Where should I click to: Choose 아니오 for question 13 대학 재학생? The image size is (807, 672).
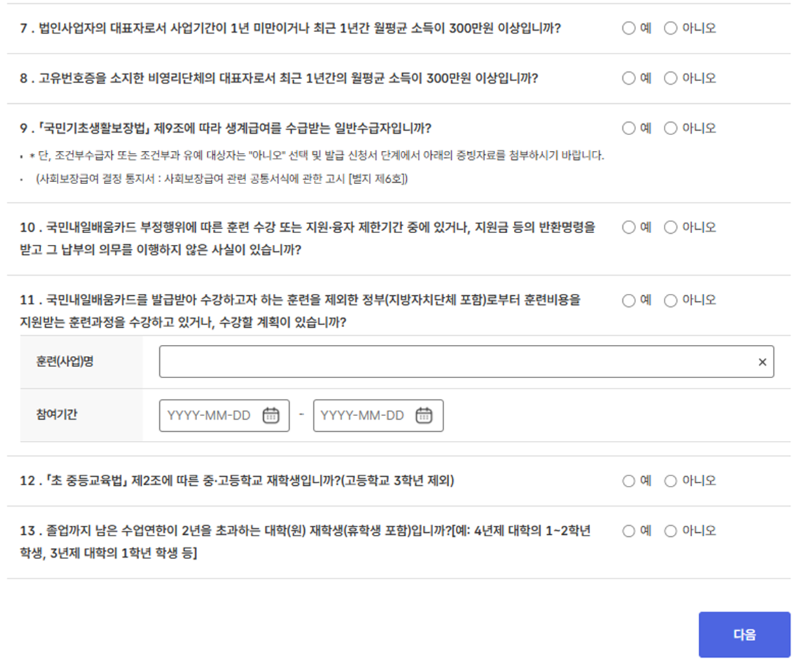point(671,531)
